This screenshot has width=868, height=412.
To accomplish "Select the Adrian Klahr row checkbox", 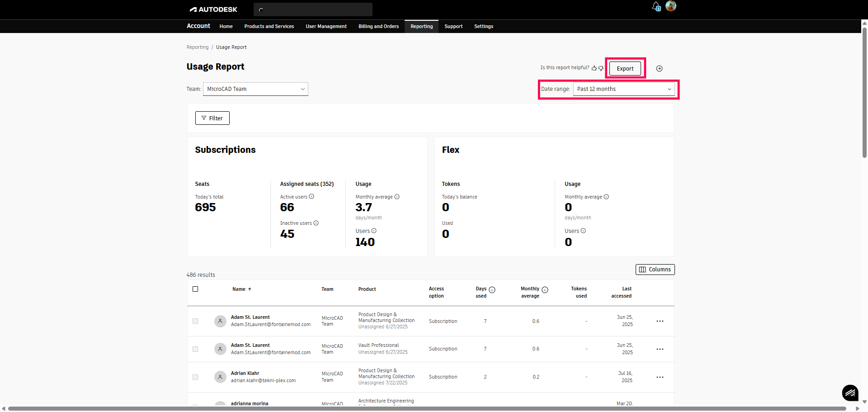I will 195,377.
